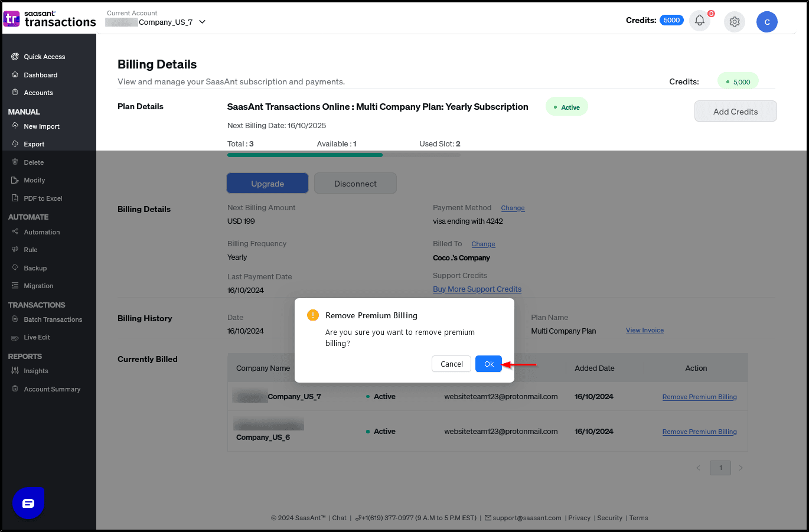The height and width of the screenshot is (532, 809).
Task: Open the settings gear icon
Action: 735,22
